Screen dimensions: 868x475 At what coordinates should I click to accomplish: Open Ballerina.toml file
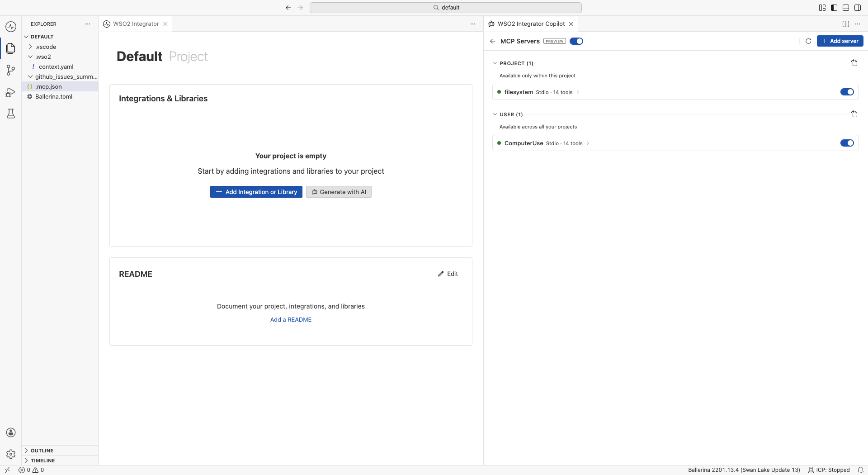click(60, 96)
